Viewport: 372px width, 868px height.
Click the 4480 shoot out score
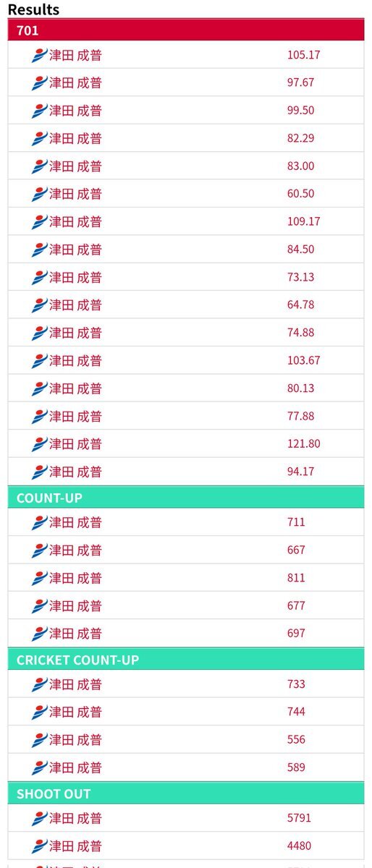pyautogui.click(x=300, y=846)
